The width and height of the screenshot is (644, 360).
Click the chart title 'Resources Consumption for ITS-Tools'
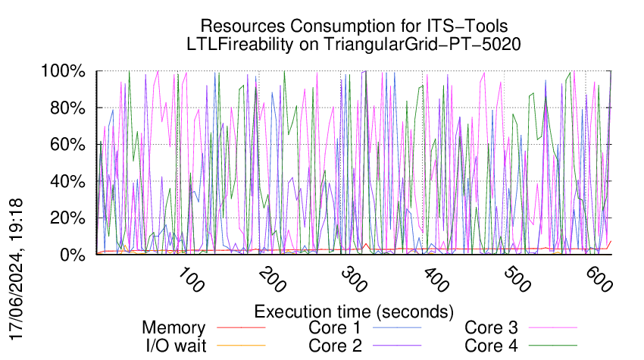[354, 26]
